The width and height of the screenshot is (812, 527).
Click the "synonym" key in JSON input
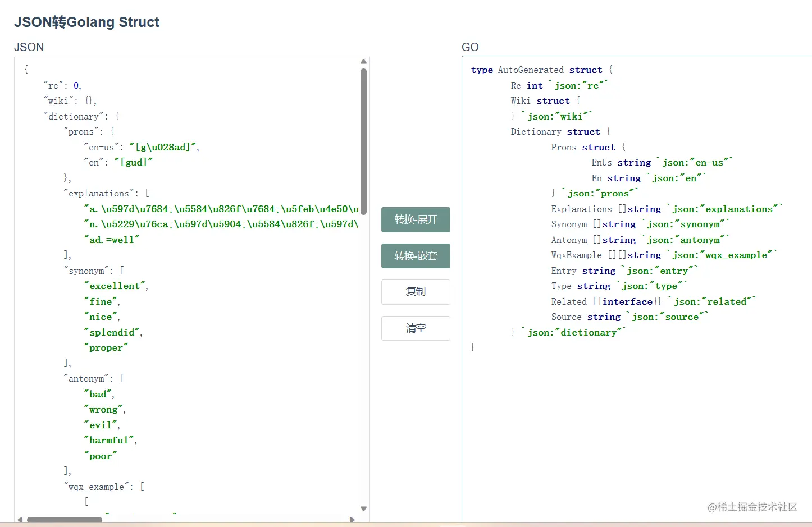(x=86, y=271)
